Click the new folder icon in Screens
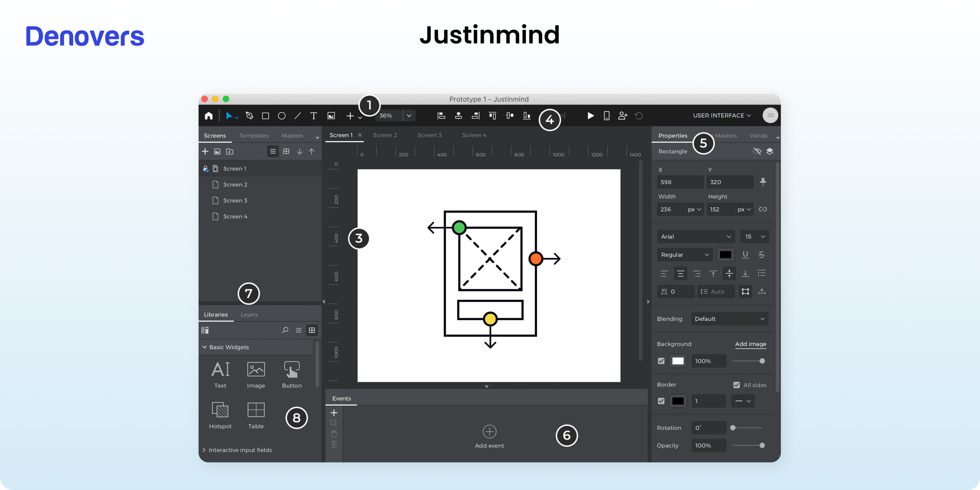The height and width of the screenshot is (490, 980). click(x=230, y=151)
